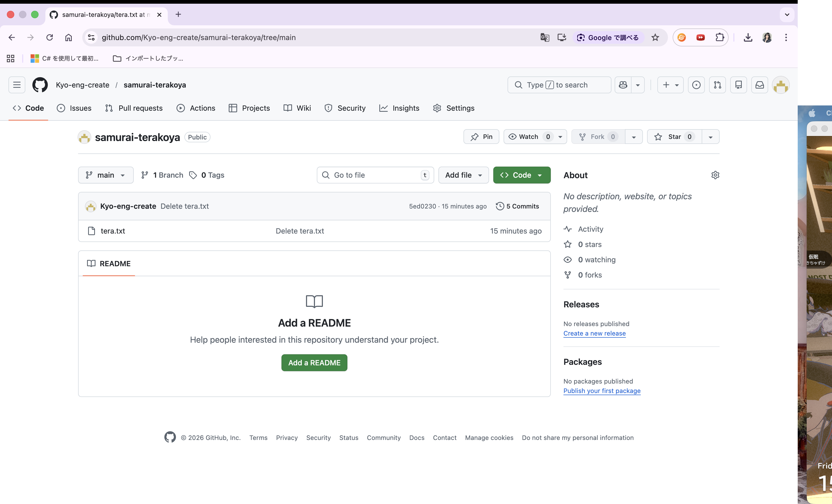Image resolution: width=832 pixels, height=504 pixels.
Task: Click the Google Translate icon in address bar
Action: (x=545, y=37)
